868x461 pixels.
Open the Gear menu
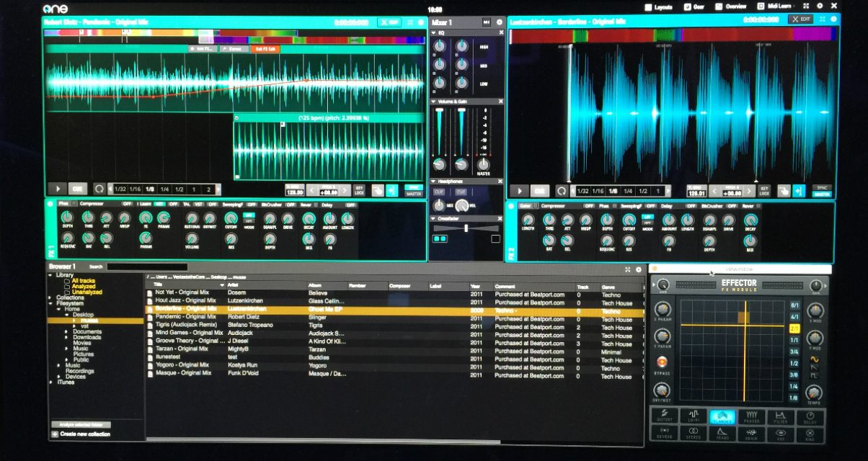click(x=694, y=7)
